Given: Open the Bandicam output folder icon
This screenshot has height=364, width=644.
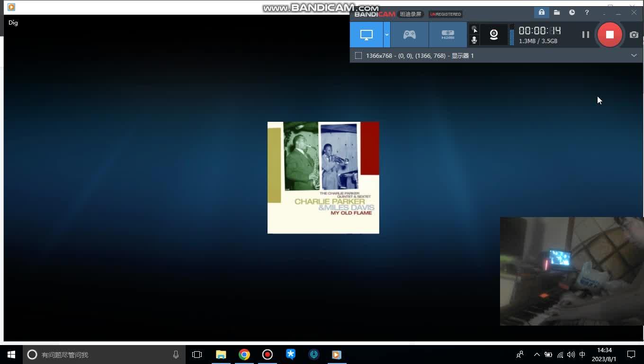Looking at the screenshot, I should 557,12.
